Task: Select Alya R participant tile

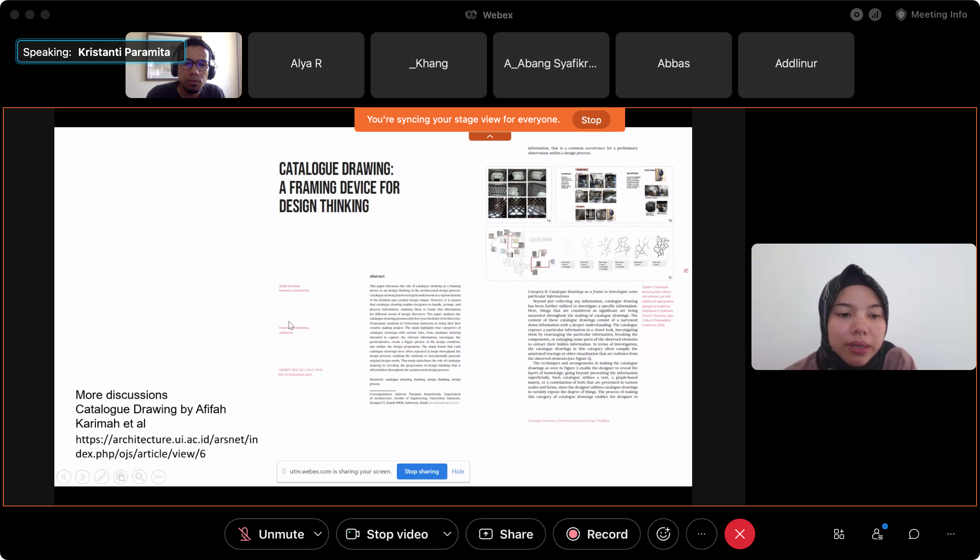Action: [x=306, y=65]
